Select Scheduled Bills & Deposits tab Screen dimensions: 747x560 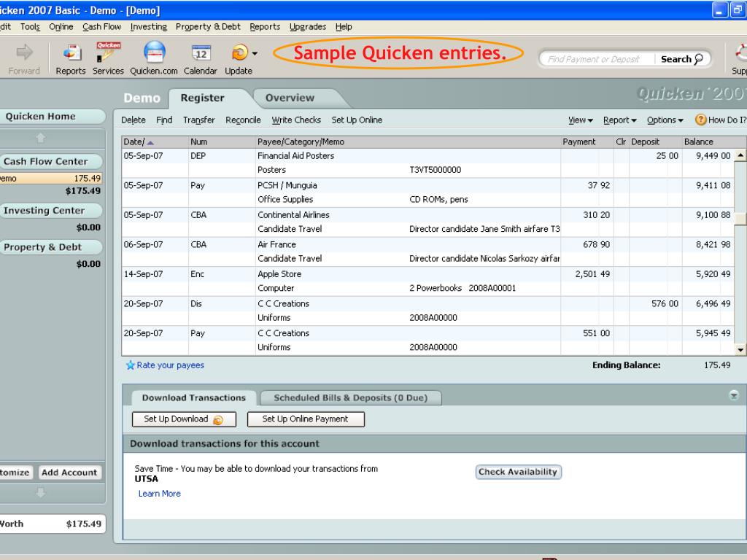click(350, 397)
